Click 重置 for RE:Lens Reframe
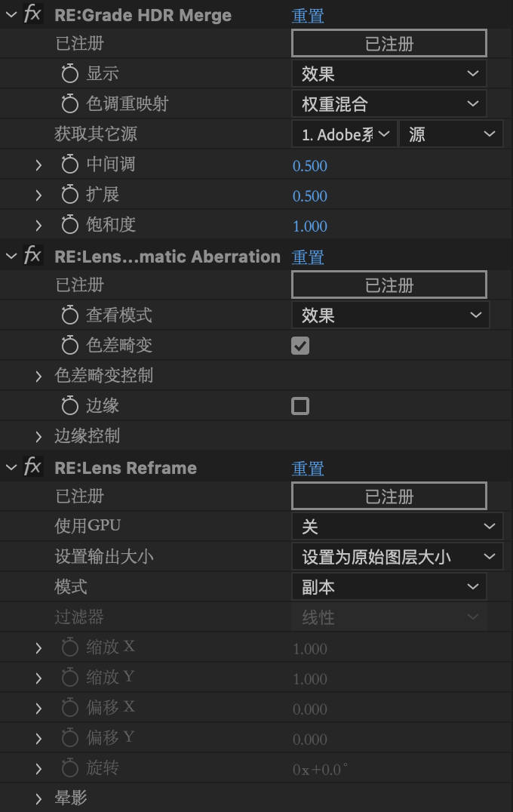The image size is (513, 812). (308, 468)
